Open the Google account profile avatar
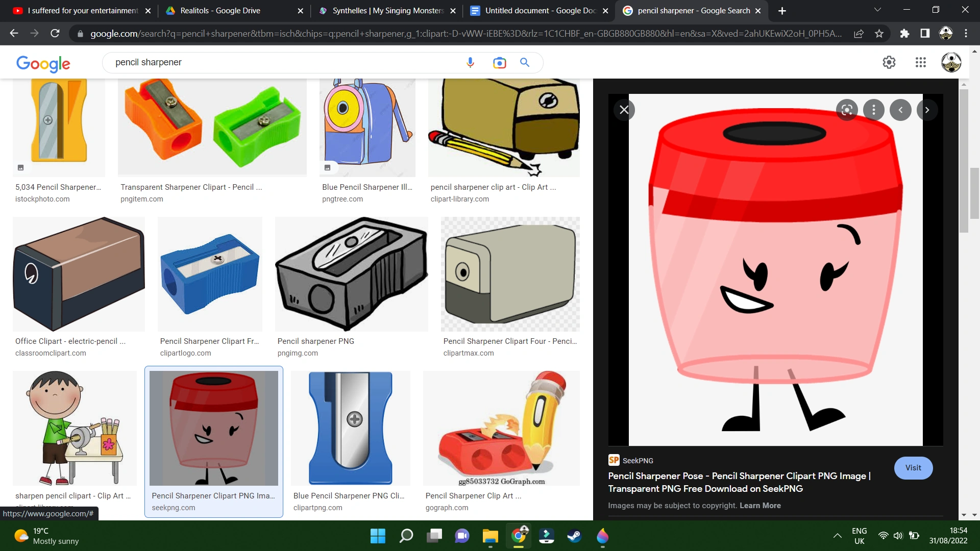This screenshot has width=980, height=551. 951,62
